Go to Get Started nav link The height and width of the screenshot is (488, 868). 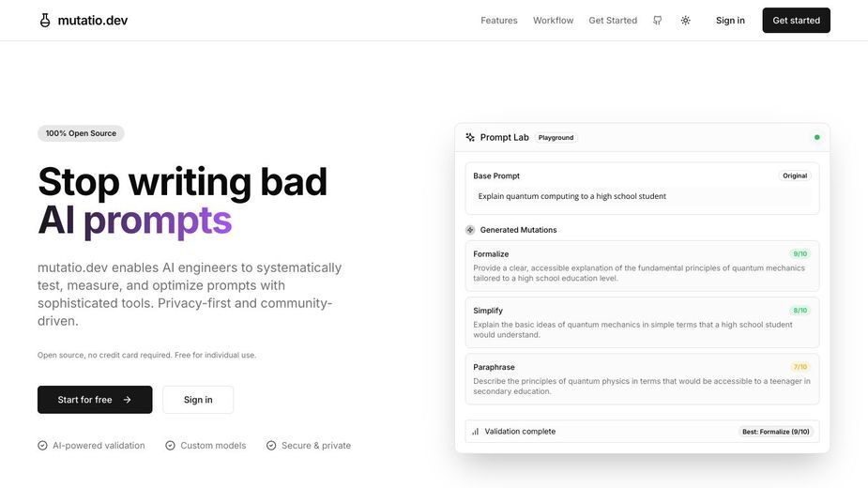[x=613, y=21]
